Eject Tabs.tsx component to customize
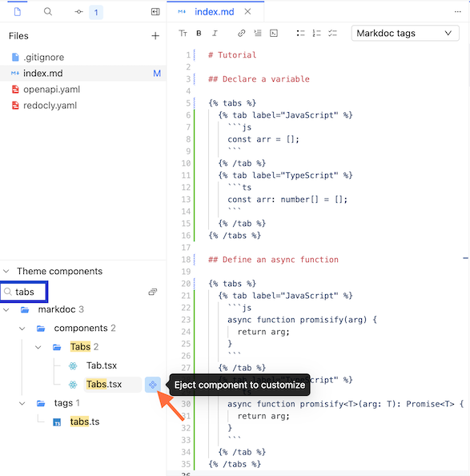Viewport: 470px width, 476px height. pos(152,385)
